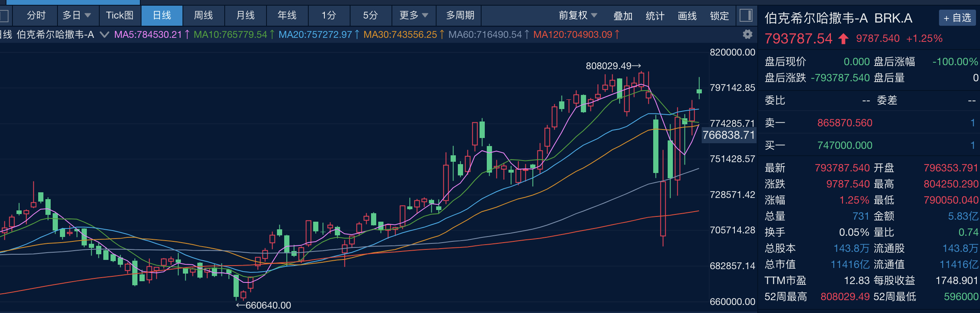
Task: Click the 开盘 open value 796353.791
Action: (951, 168)
